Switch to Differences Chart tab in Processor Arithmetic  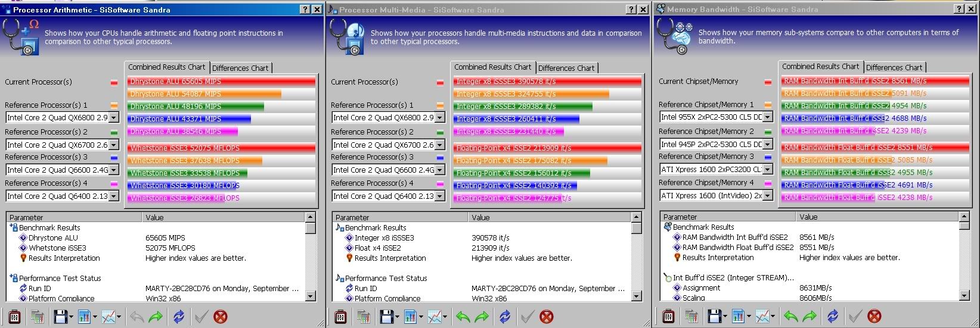click(x=240, y=68)
